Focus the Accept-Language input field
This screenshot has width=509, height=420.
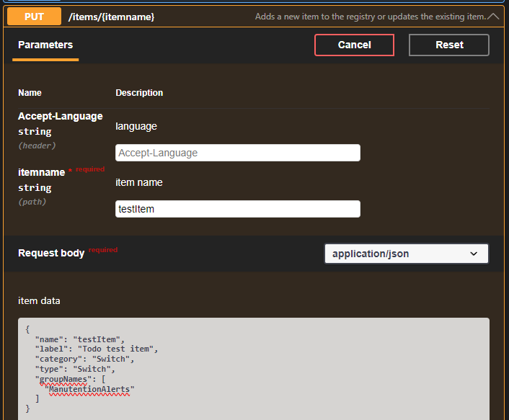point(237,153)
